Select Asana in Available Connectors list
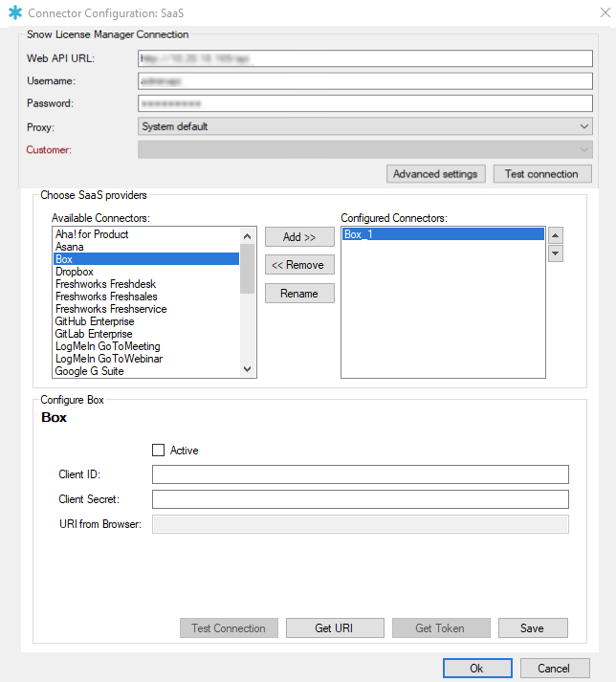This screenshot has width=616, height=682. pyautogui.click(x=70, y=247)
